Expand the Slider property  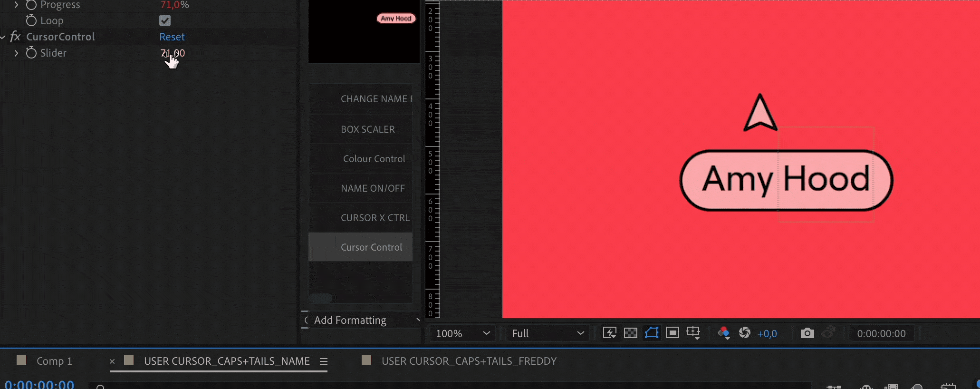point(16,53)
